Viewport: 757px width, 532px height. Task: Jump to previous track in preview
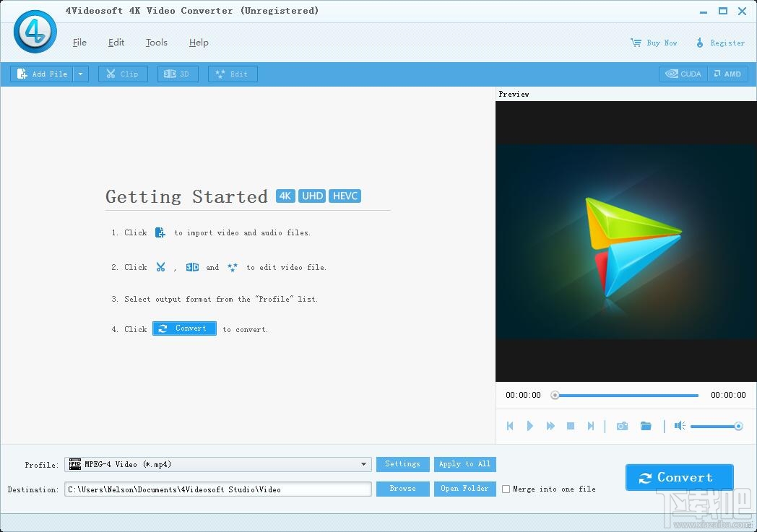pyautogui.click(x=510, y=426)
